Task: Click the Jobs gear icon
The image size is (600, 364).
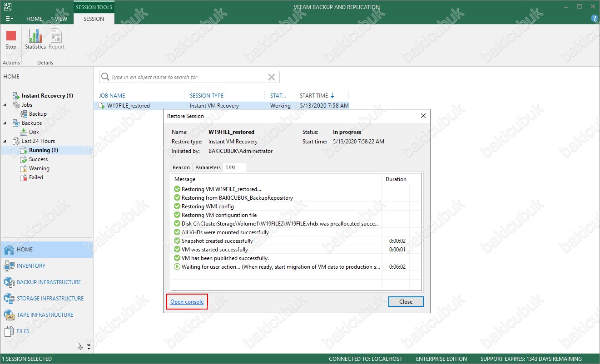Action: pos(16,105)
